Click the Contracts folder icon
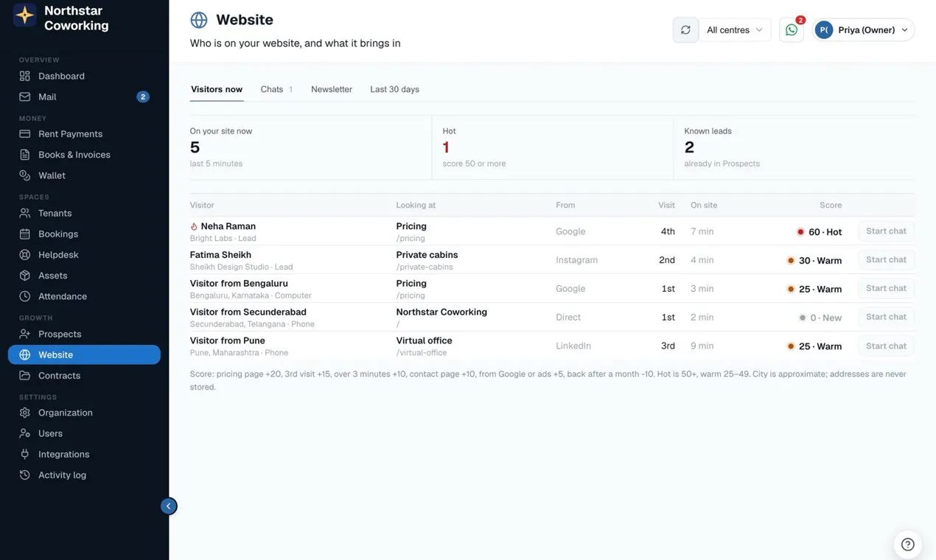 25,376
